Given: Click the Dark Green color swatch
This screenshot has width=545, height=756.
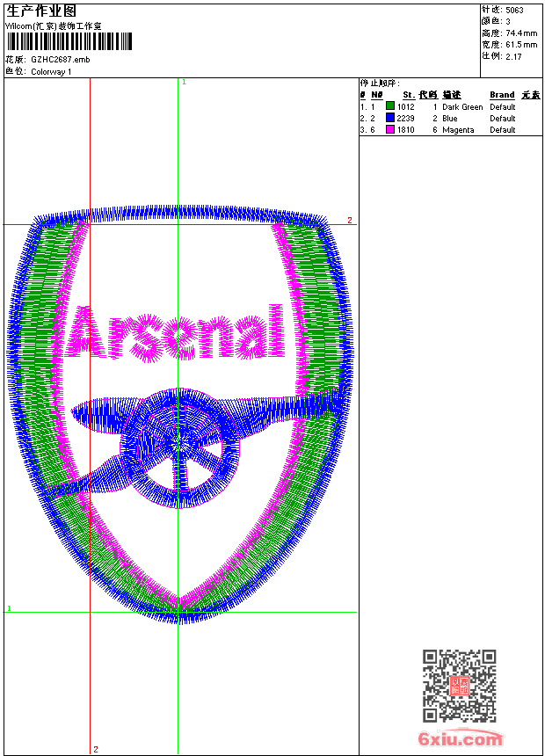Looking at the screenshot, I should (390, 106).
